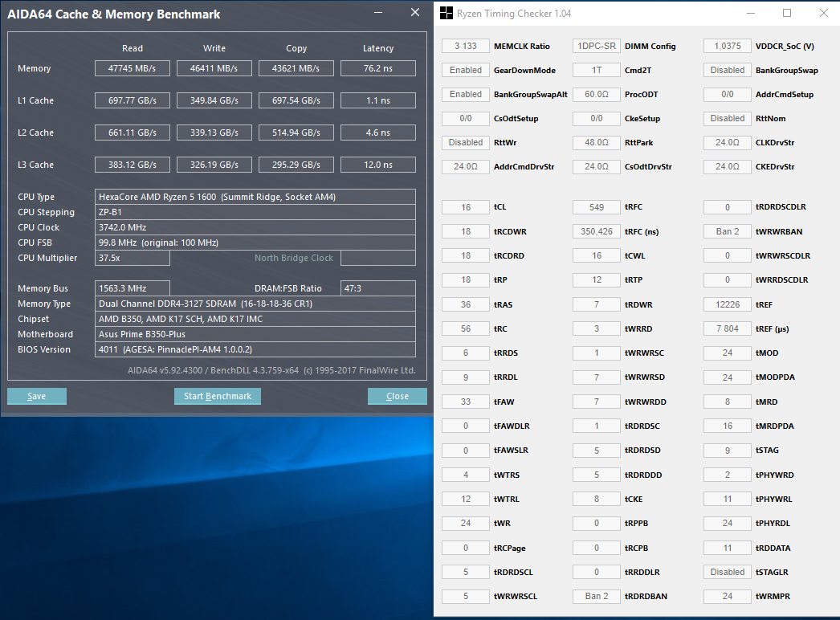Minimize the Ryzen Timing Checker window
Viewport: 840px width, 620px height.
click(751, 14)
